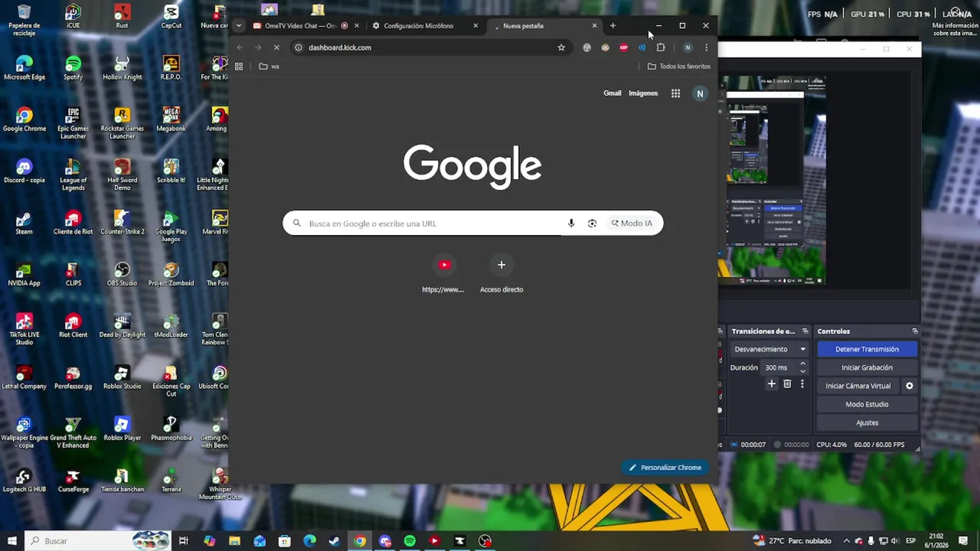The image size is (980, 551).
Task: Delete the transition with trash icon in OBS
Action: (x=787, y=384)
